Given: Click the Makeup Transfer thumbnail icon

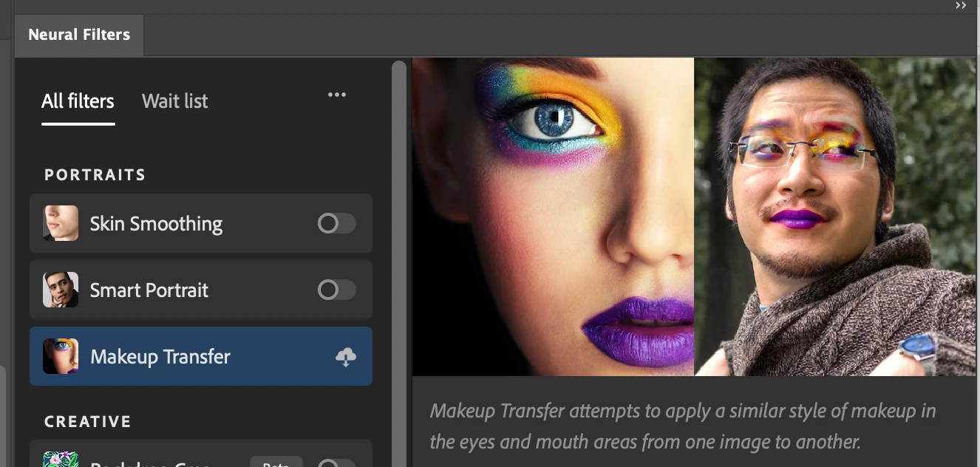Looking at the screenshot, I should (x=61, y=356).
